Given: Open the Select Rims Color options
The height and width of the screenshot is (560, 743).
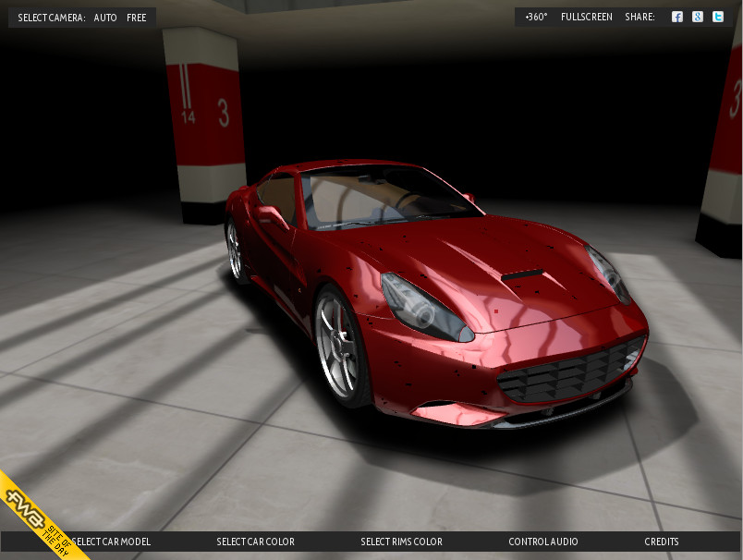Looking at the screenshot, I should 401,542.
